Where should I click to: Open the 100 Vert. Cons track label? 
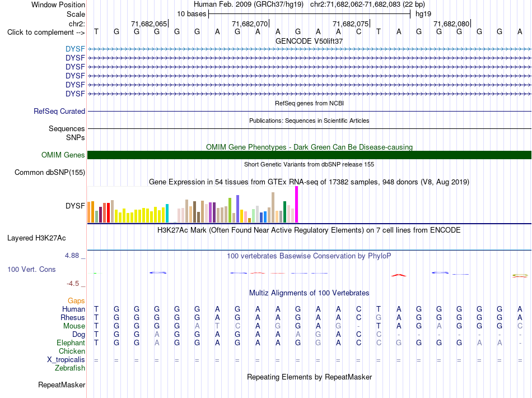point(31,269)
